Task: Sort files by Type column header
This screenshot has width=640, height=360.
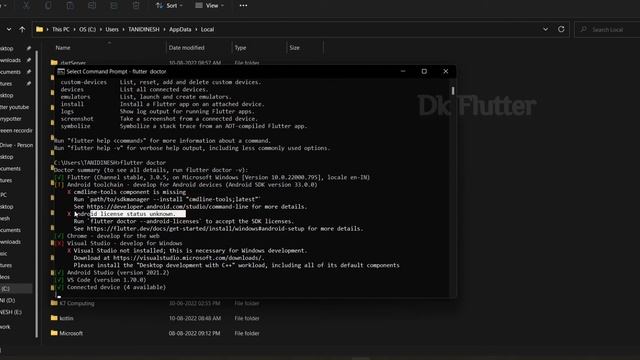Action: [240, 48]
